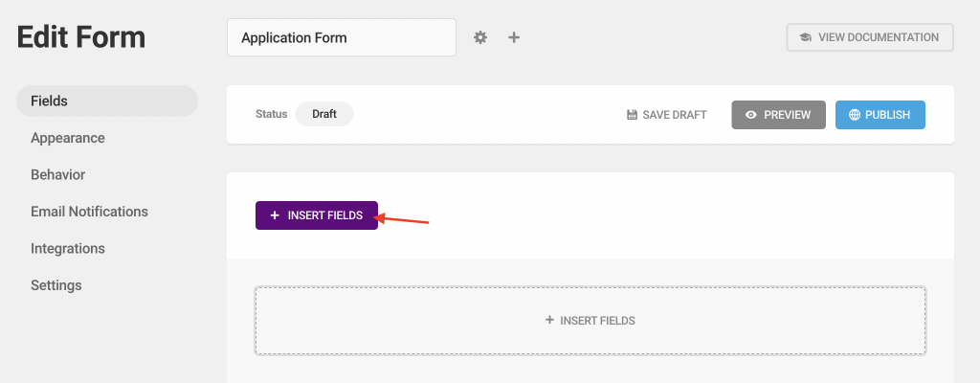Select the Integrations menu item
980x383 pixels.
pos(68,248)
